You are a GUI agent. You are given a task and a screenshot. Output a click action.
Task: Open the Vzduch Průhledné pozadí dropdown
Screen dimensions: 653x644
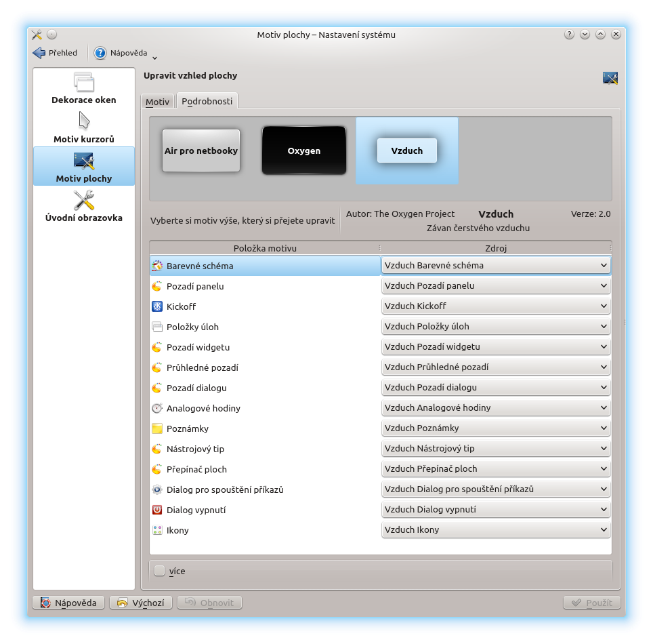coord(496,367)
